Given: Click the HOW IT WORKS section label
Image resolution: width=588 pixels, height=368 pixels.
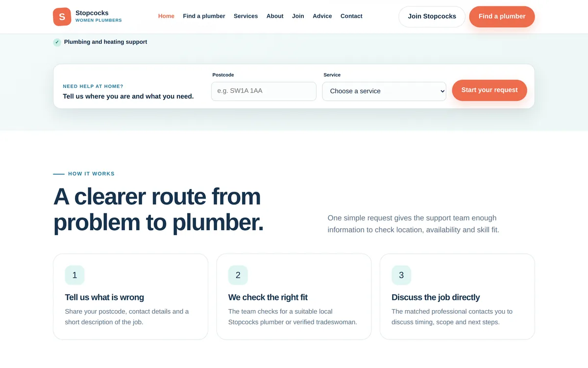Looking at the screenshot, I should 91,174.
